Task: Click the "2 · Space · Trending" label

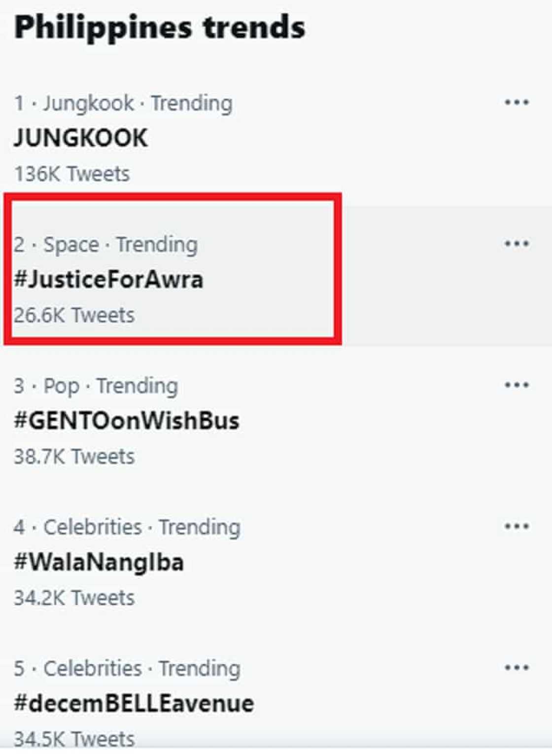Action: [x=106, y=245]
